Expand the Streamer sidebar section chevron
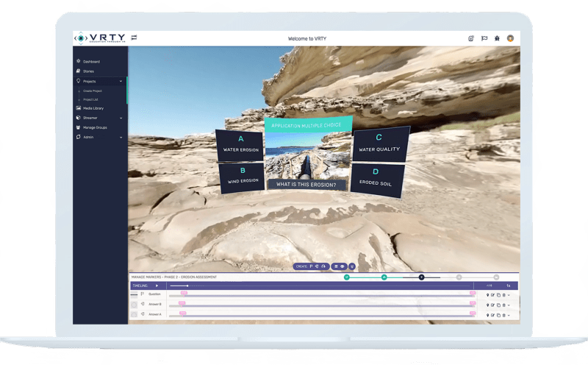This screenshot has width=588, height=365. coord(121,118)
